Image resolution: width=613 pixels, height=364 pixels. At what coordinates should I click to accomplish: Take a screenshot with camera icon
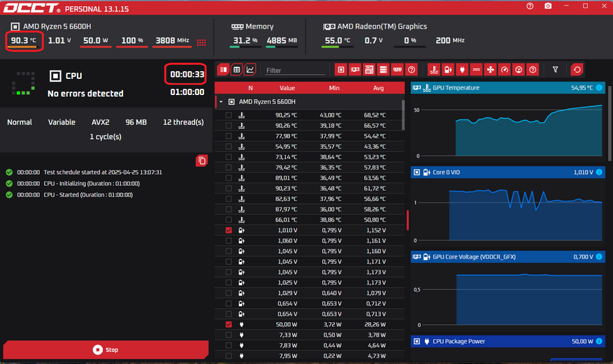[x=548, y=6]
